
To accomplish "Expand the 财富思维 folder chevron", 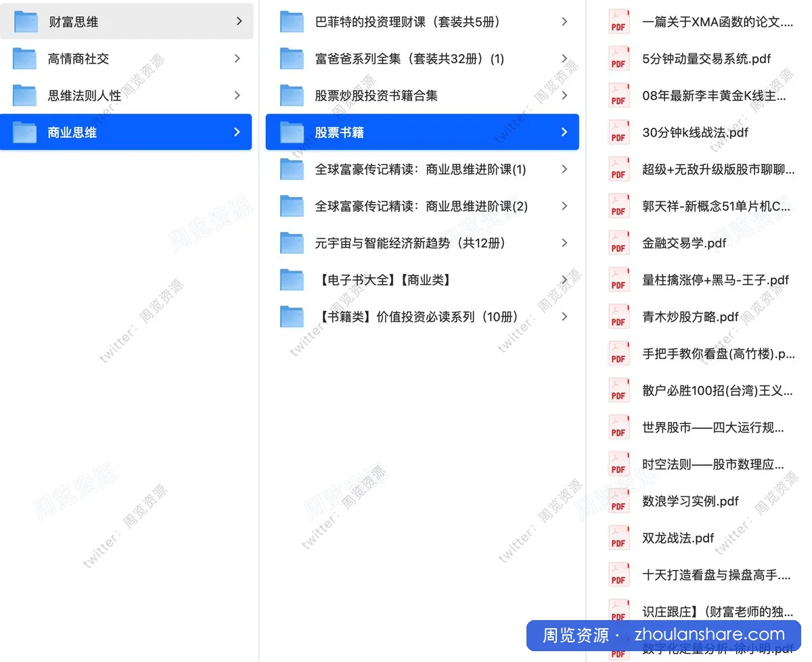I will pos(239,22).
